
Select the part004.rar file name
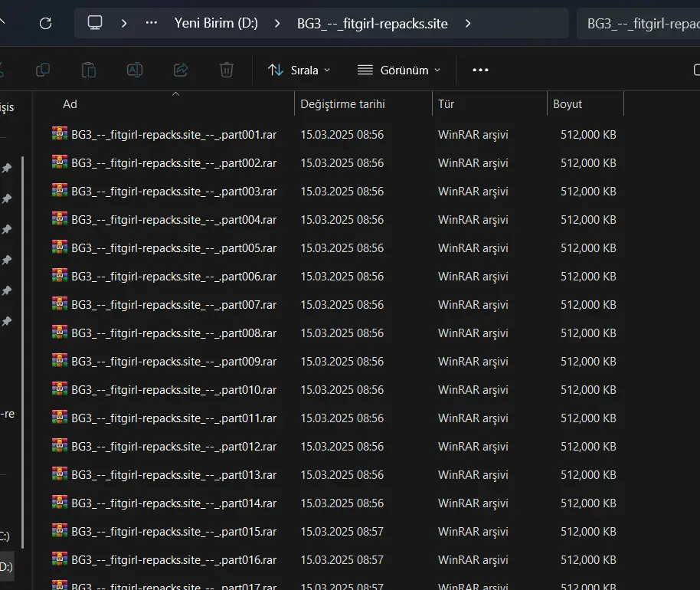(174, 220)
